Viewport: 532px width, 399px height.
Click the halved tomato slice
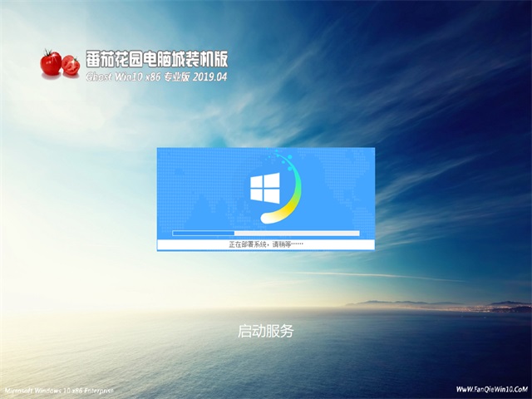[71, 65]
